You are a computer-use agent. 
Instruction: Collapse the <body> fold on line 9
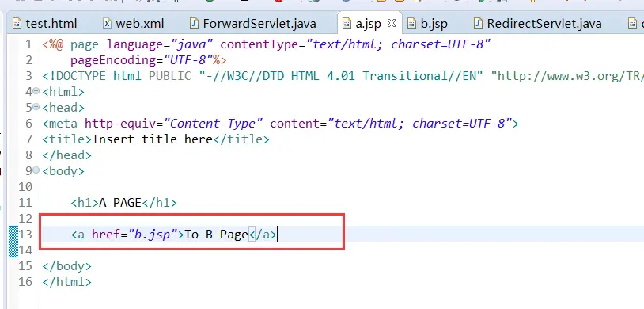click(x=36, y=170)
